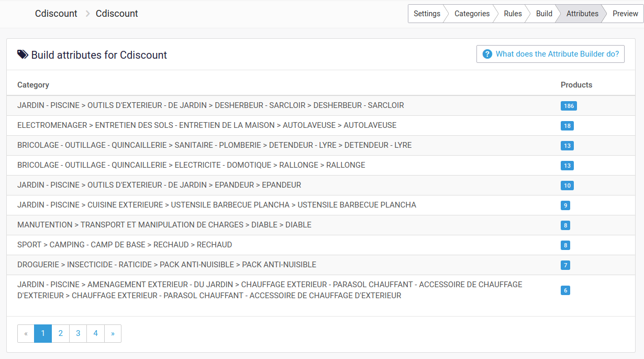This screenshot has width=644, height=359.
Task: Open the AUTOLAVEUSE category row
Action: (321, 125)
